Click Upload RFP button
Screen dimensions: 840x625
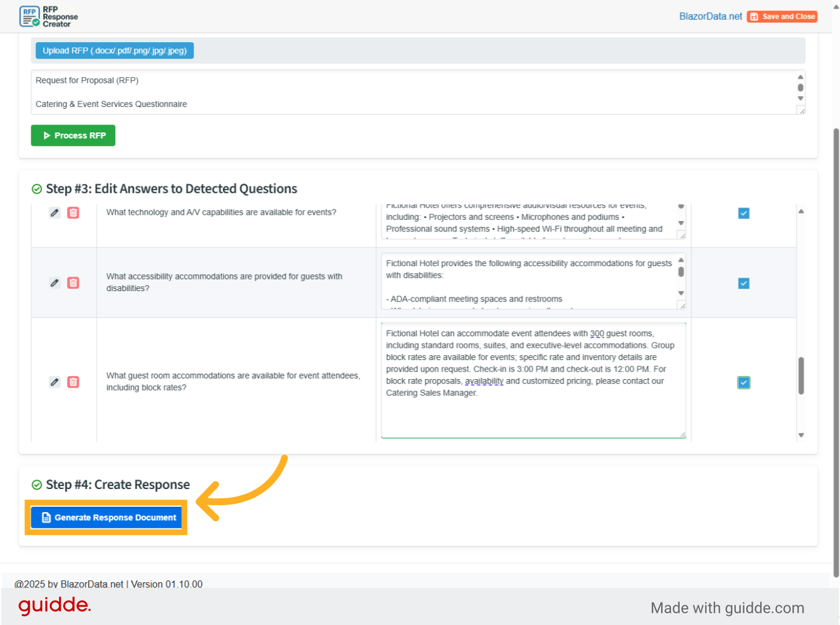(x=115, y=51)
